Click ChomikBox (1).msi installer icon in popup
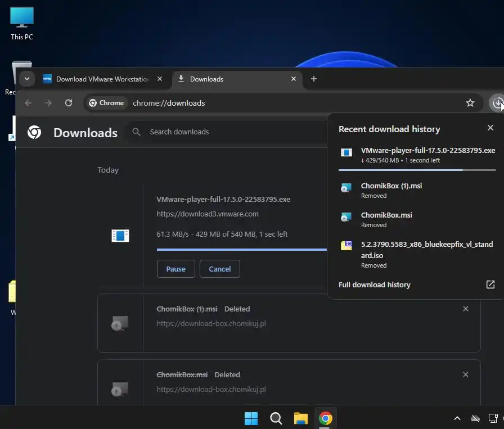The image size is (504, 429). 346,188
